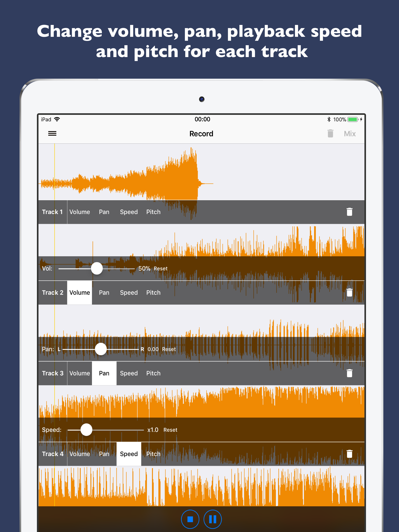Image resolution: width=399 pixels, height=532 pixels.
Task: Toggle Track 2 Volume panel off
Action: coord(79,292)
